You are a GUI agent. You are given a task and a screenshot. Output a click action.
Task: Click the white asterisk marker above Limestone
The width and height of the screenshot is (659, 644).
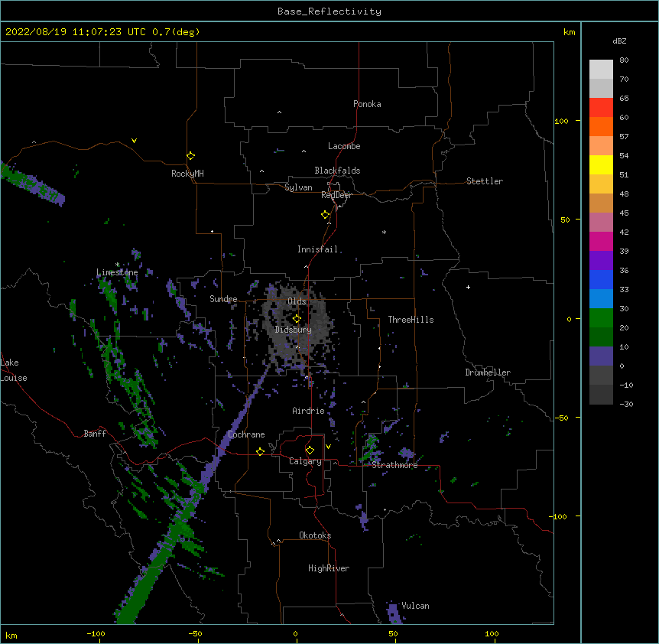tap(117, 265)
